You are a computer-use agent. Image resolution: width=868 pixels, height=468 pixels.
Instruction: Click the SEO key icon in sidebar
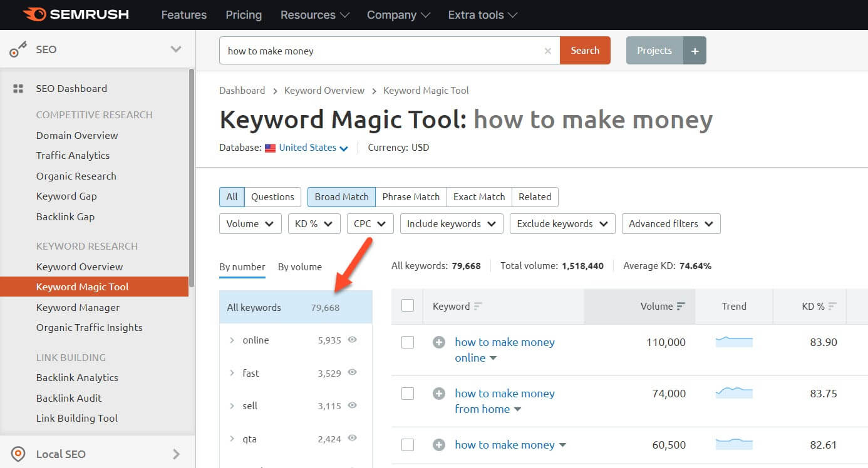18,49
